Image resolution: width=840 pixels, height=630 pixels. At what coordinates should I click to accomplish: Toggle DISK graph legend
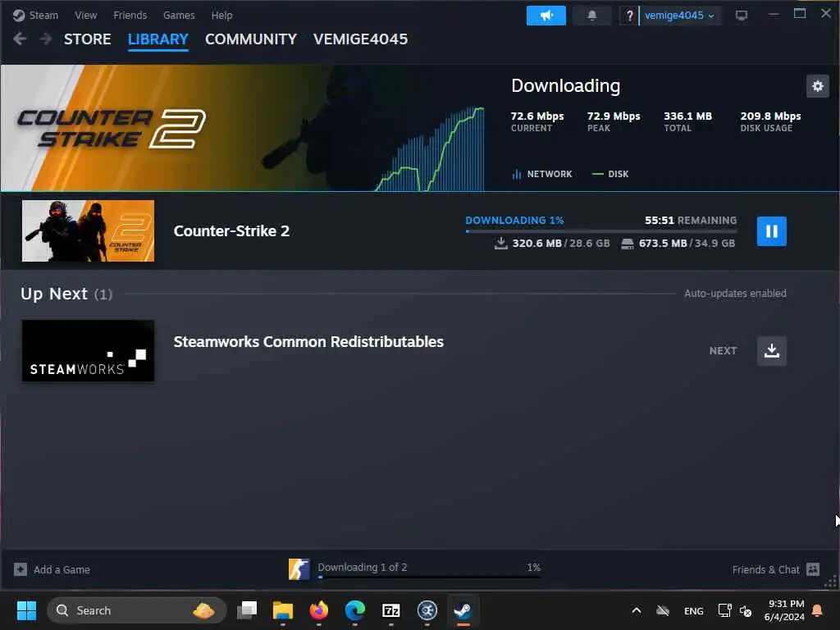610,174
